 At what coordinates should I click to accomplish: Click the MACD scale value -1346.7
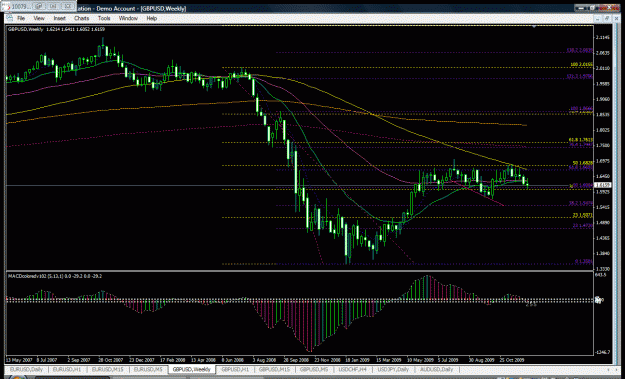[602, 352]
